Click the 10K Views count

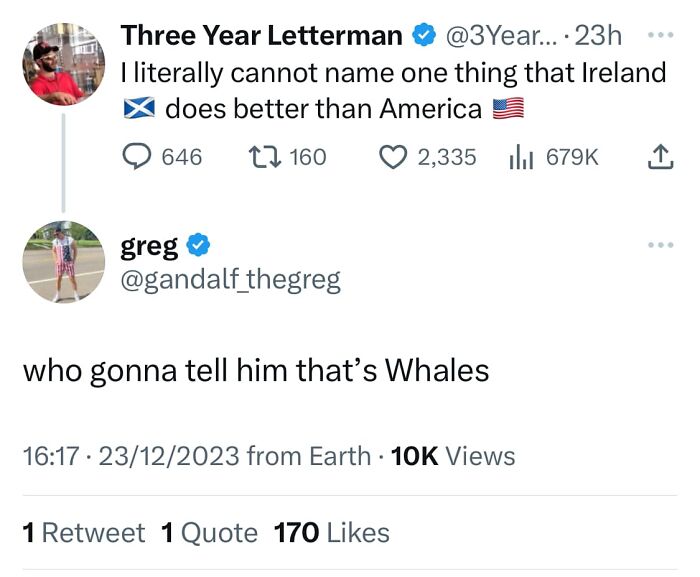coord(453,456)
